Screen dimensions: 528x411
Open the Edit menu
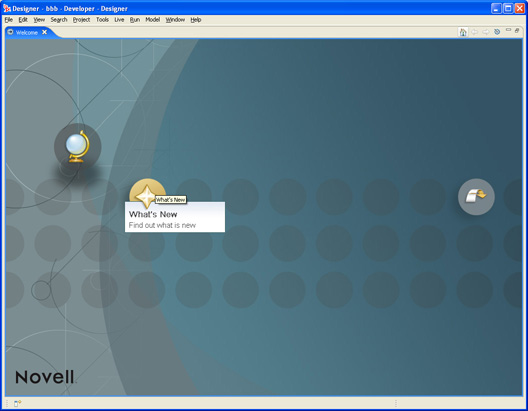(23, 20)
